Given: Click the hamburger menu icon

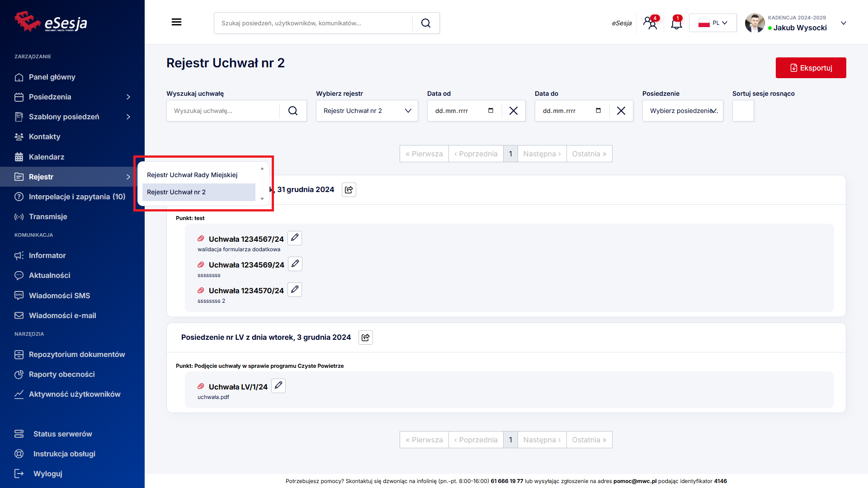Looking at the screenshot, I should pyautogui.click(x=176, y=22).
